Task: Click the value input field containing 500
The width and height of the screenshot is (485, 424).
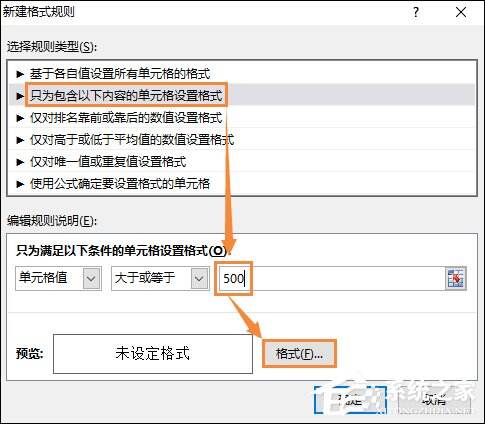Action: (x=331, y=278)
